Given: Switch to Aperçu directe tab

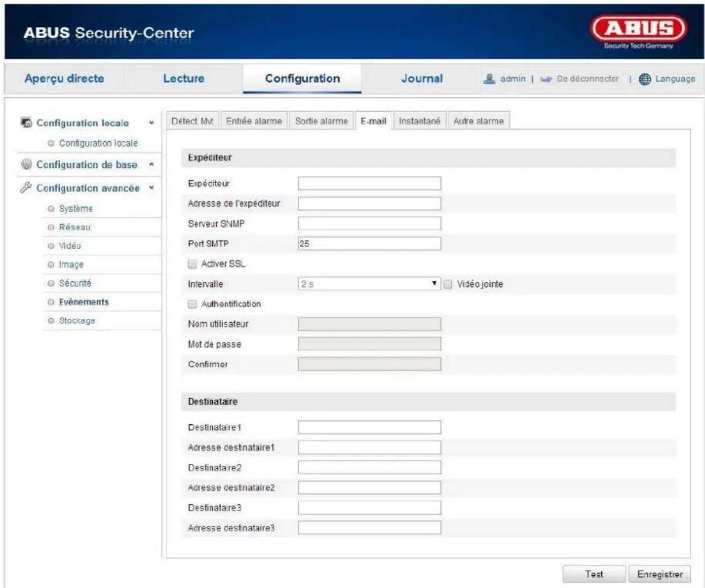Looking at the screenshot, I should (65, 78).
